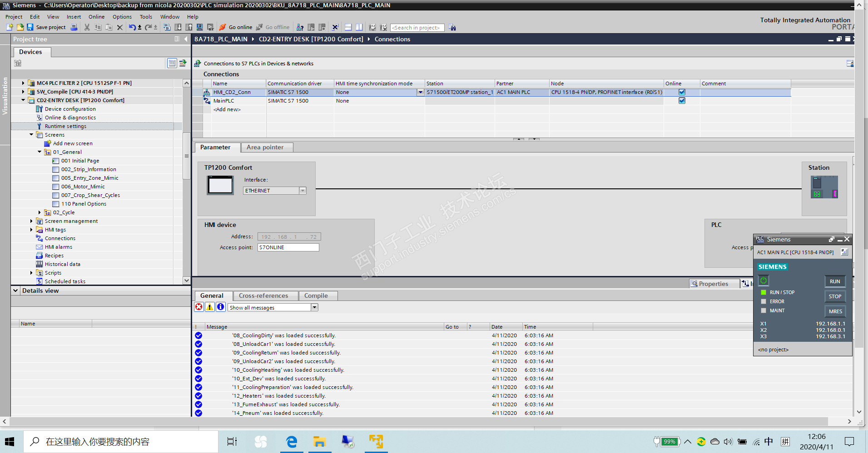Toggle Online checkbox for HMI_CD2_Conn
Image resolution: width=868 pixels, height=453 pixels.
pyautogui.click(x=682, y=92)
